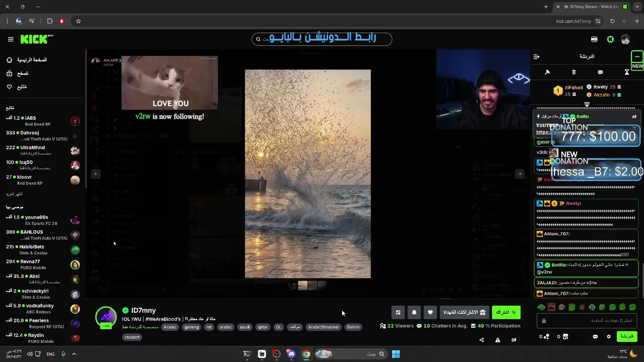
Task: Open the home page icon in the sidebar
Action: [x=9, y=60]
